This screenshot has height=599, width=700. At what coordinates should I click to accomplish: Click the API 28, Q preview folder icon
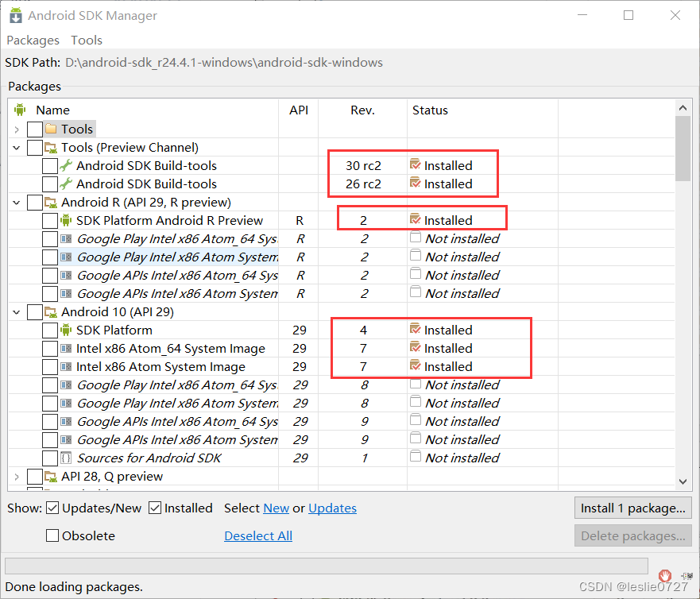tap(51, 477)
